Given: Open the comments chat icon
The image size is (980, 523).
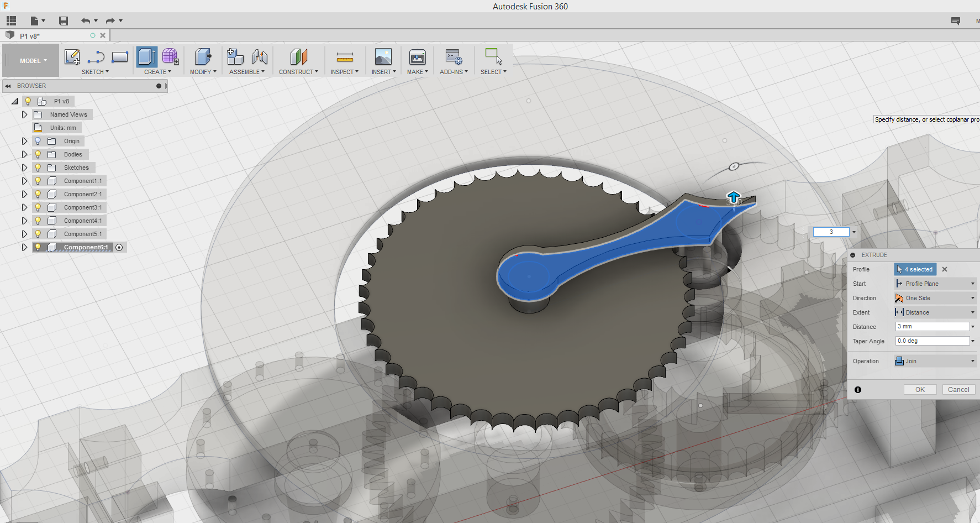Looking at the screenshot, I should [956, 21].
